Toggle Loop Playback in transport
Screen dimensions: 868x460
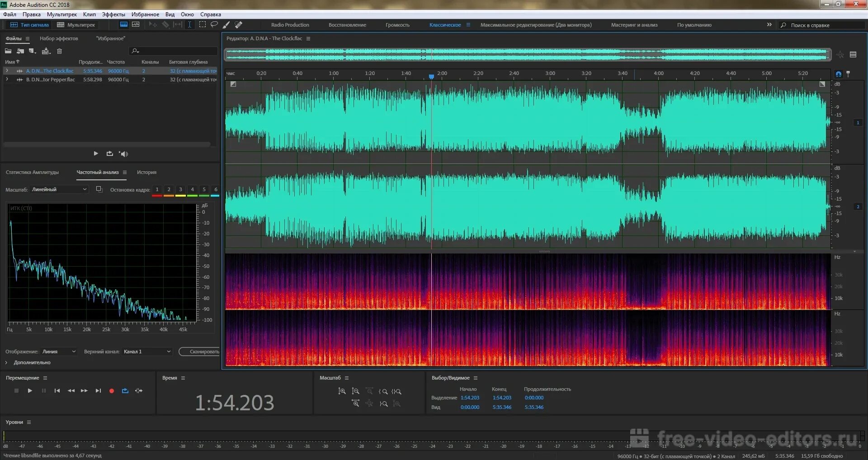[x=125, y=391]
